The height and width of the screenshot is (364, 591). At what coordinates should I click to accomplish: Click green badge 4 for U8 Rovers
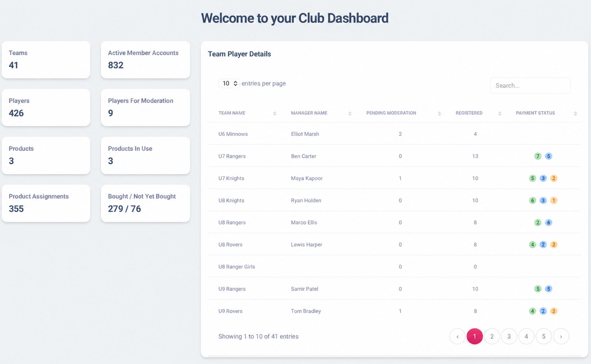pos(533,245)
